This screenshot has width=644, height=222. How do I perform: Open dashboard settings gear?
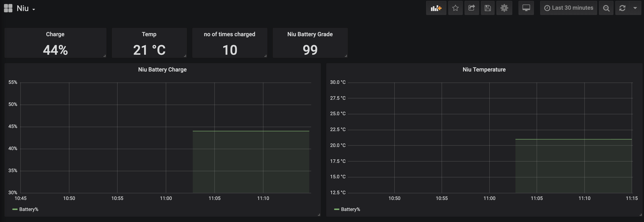[x=504, y=8]
